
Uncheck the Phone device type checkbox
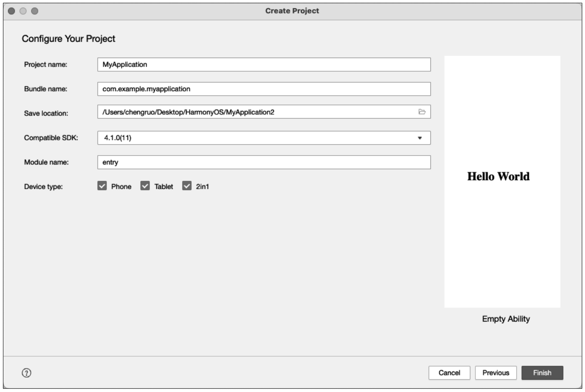pos(102,186)
